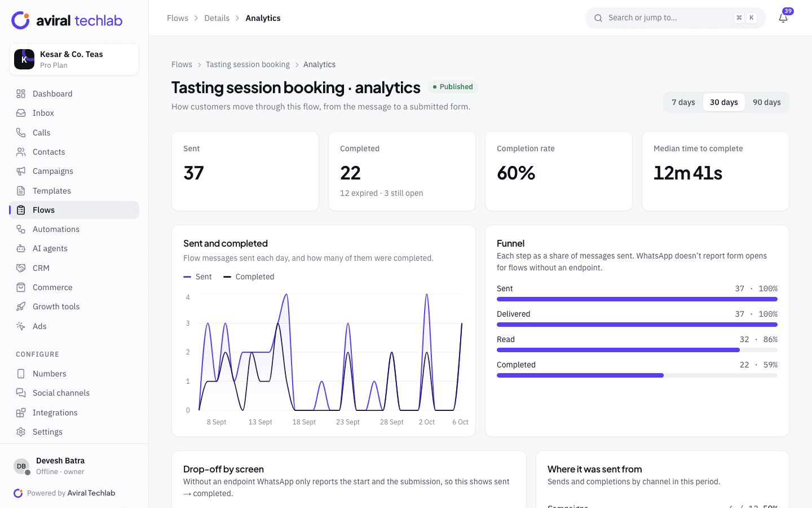Click the Numbers phone device icon
Viewport: 812px width, 508px height.
21,374
